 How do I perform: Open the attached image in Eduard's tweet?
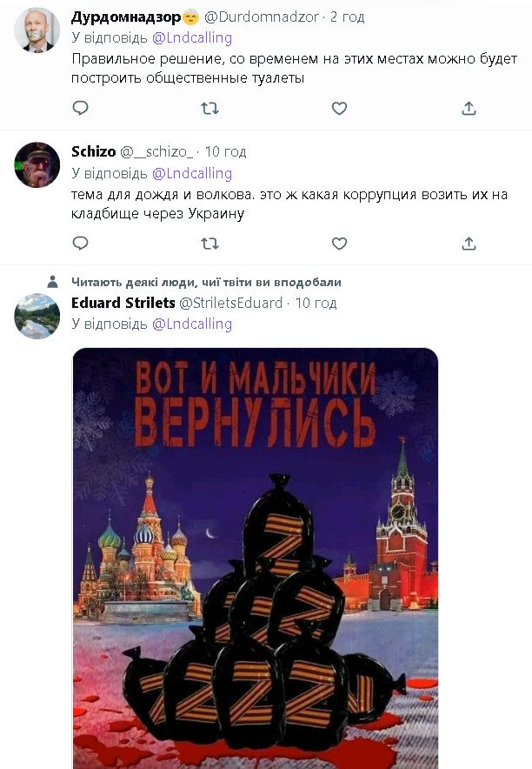[255, 557]
